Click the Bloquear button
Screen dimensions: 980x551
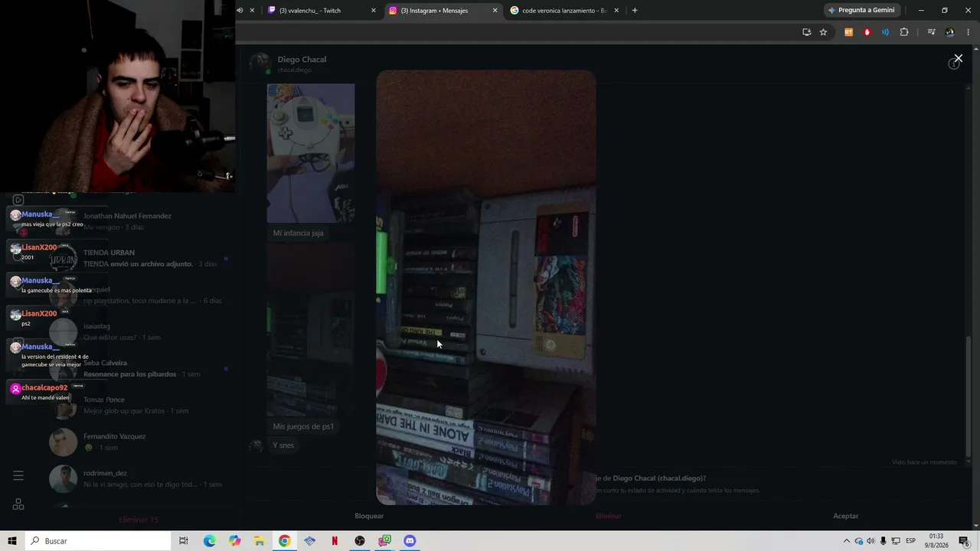[369, 516]
